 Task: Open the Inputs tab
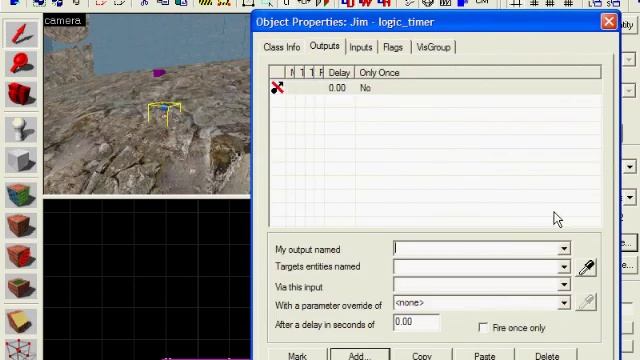pos(361,47)
